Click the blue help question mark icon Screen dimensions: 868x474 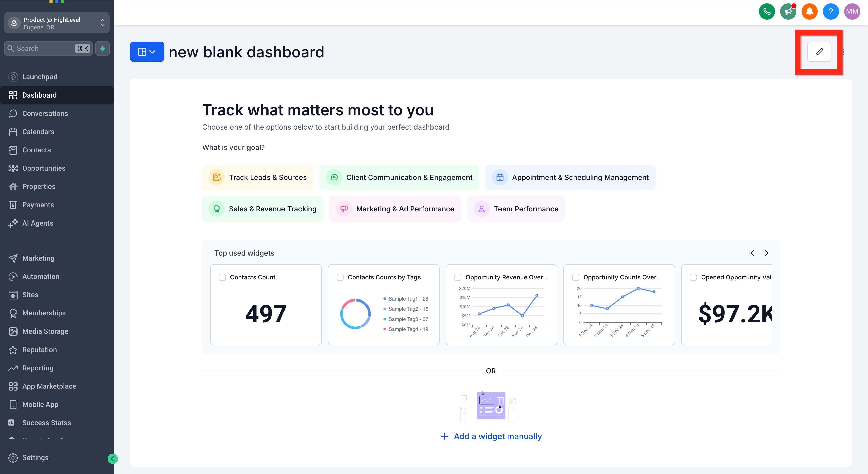(x=831, y=11)
